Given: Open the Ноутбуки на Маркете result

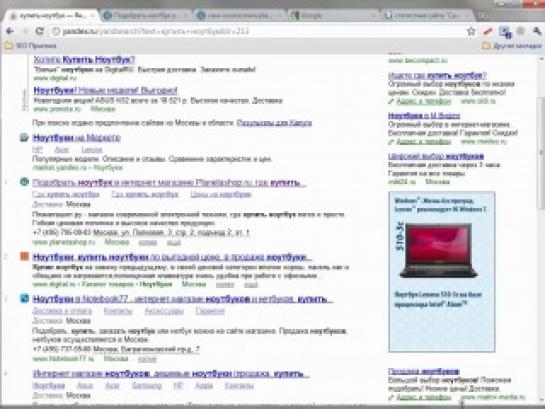Looking at the screenshot, I should [76, 138].
